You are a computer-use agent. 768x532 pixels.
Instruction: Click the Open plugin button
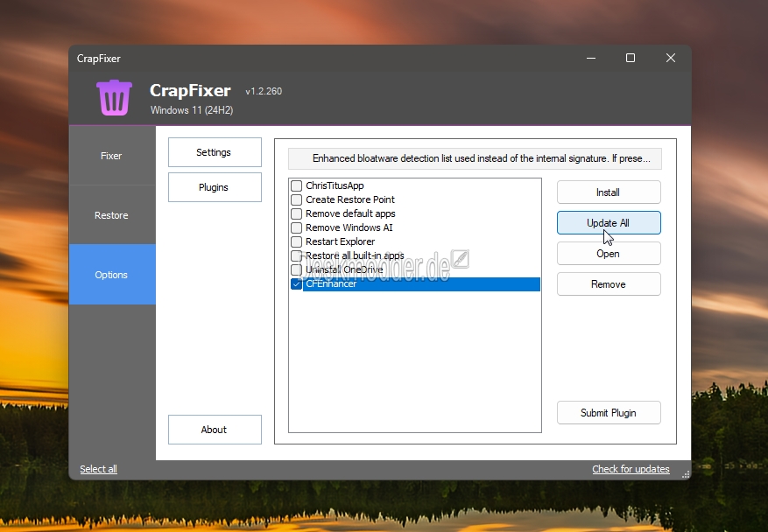609,254
